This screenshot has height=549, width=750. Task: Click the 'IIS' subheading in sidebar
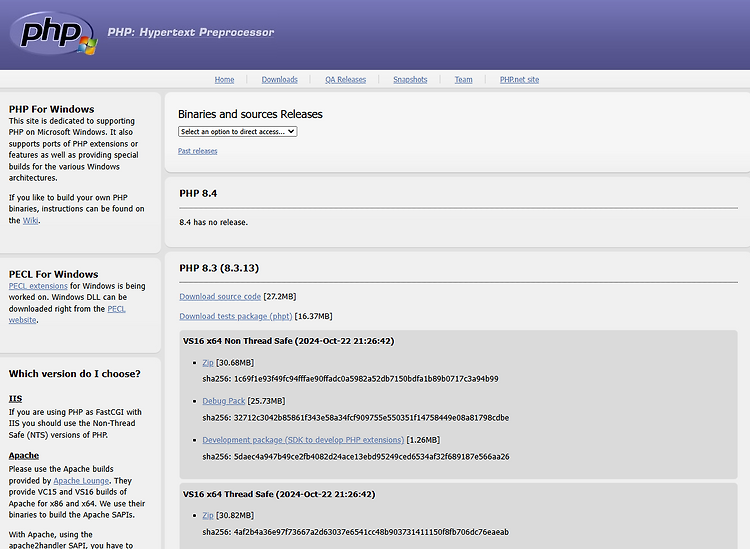pos(15,398)
